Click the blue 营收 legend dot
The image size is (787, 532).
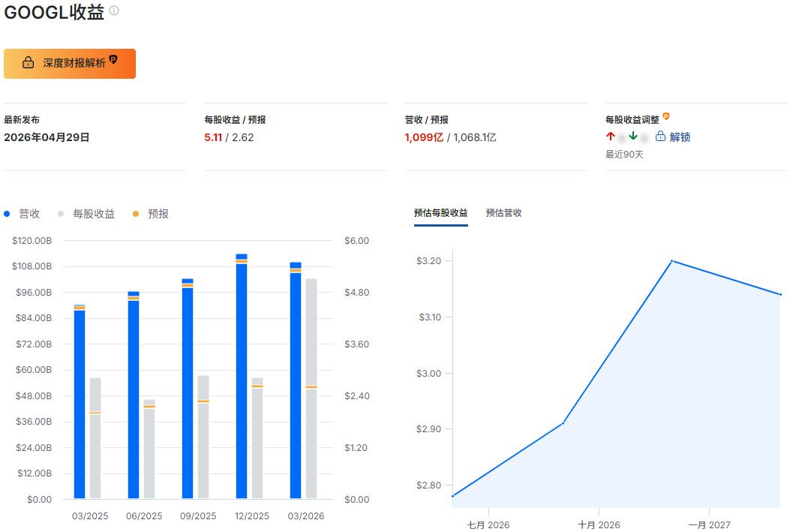7,213
